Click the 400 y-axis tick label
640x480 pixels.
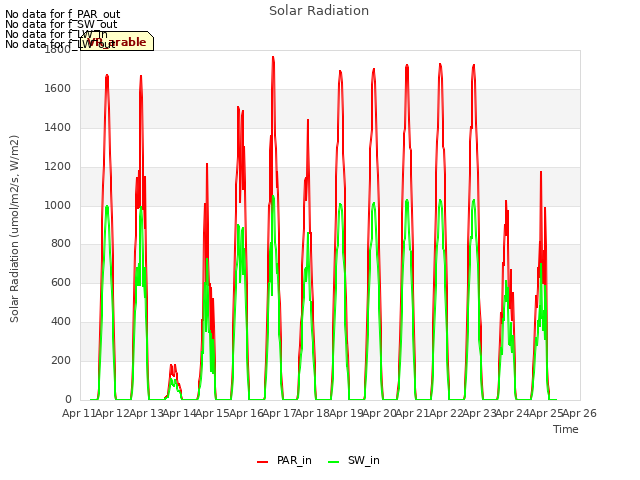61,322
